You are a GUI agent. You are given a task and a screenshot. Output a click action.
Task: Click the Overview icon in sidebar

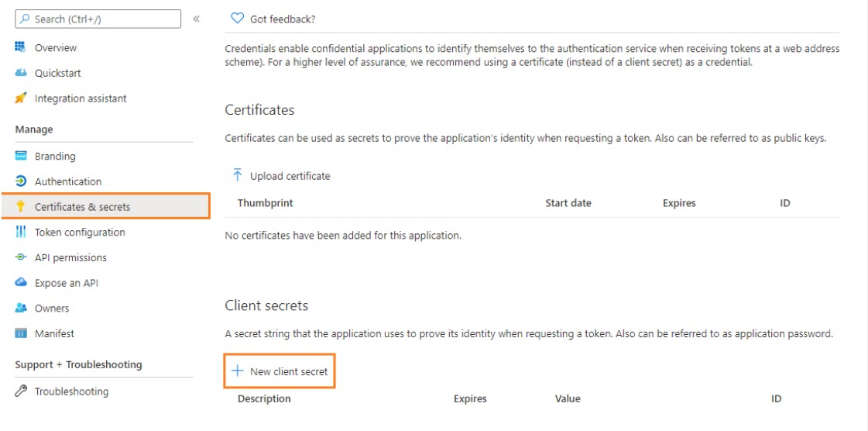point(21,48)
